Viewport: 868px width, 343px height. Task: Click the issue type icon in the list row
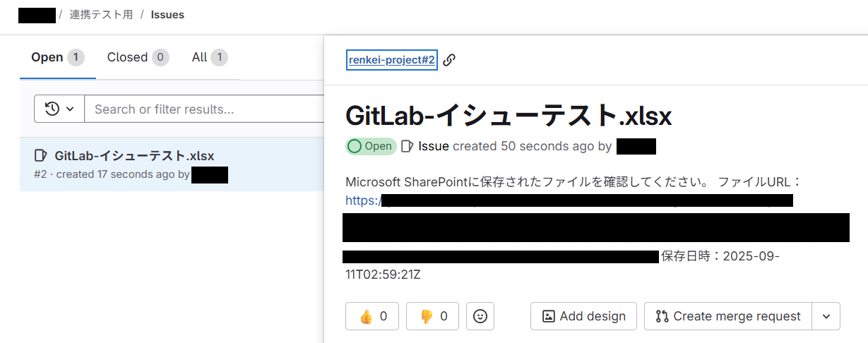[x=41, y=156]
